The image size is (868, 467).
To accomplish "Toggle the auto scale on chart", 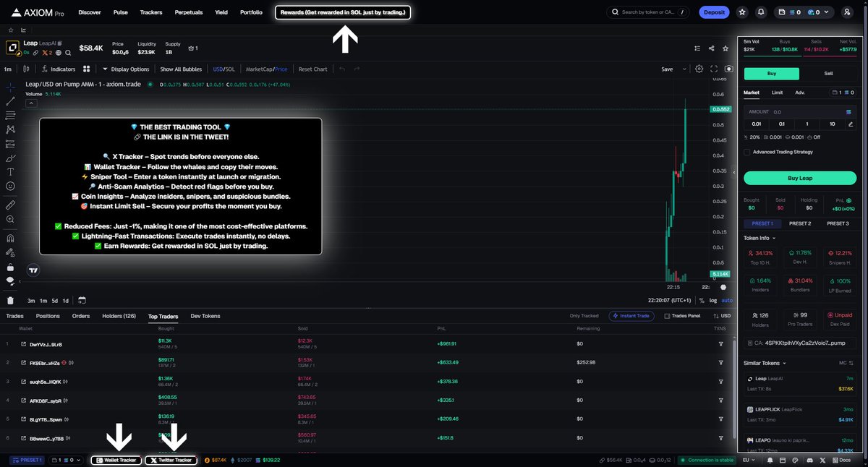I will [727, 300].
